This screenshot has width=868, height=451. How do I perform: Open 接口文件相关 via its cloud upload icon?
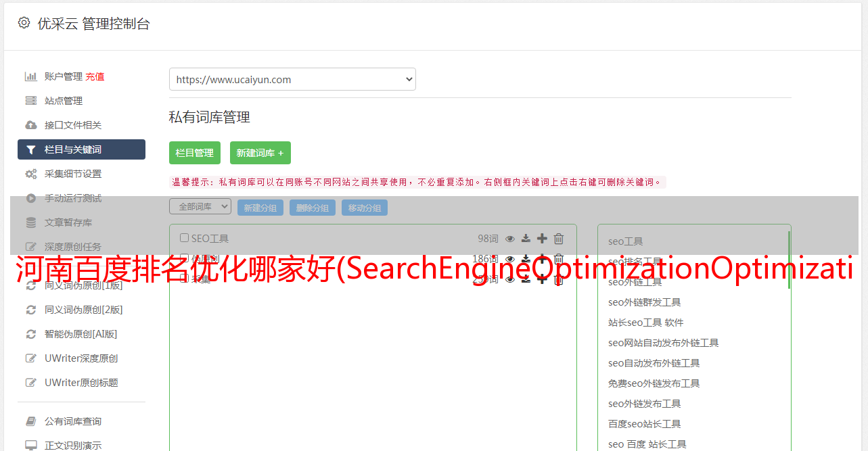point(31,125)
